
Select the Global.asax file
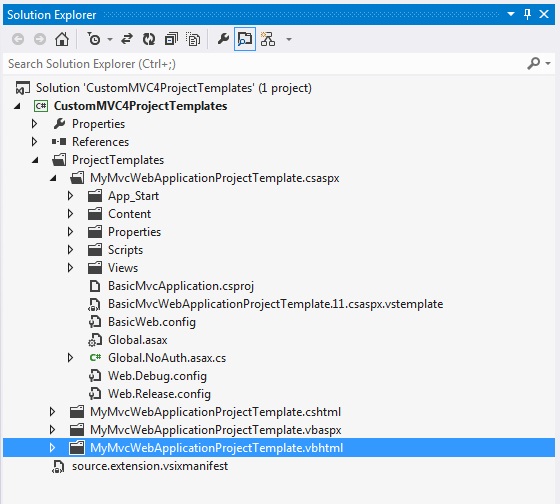click(x=138, y=340)
